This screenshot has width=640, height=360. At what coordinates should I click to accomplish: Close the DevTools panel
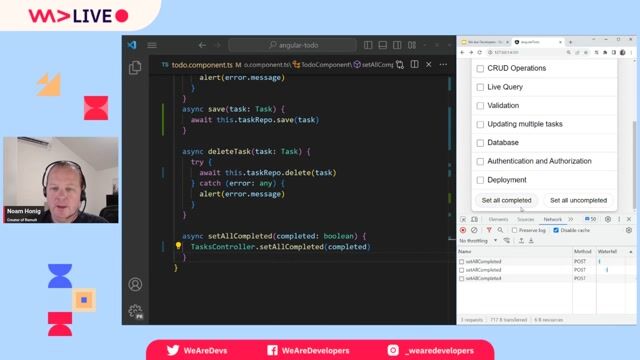click(629, 219)
